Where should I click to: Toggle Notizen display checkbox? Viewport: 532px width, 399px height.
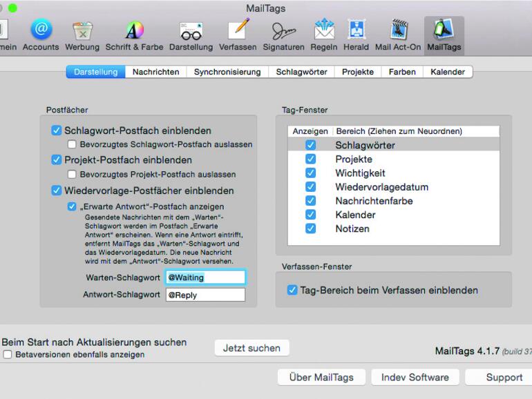tap(310, 228)
